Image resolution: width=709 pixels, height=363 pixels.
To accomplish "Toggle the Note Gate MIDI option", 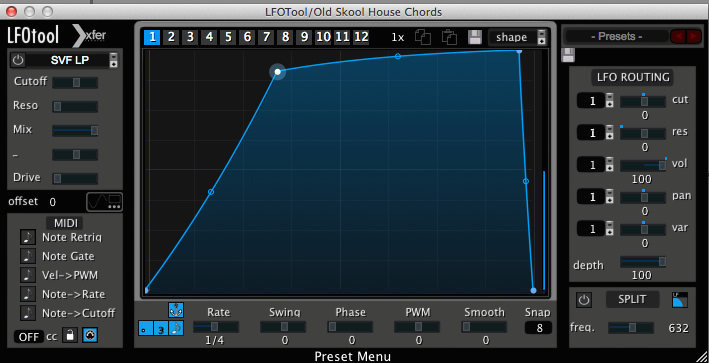I will point(28,256).
